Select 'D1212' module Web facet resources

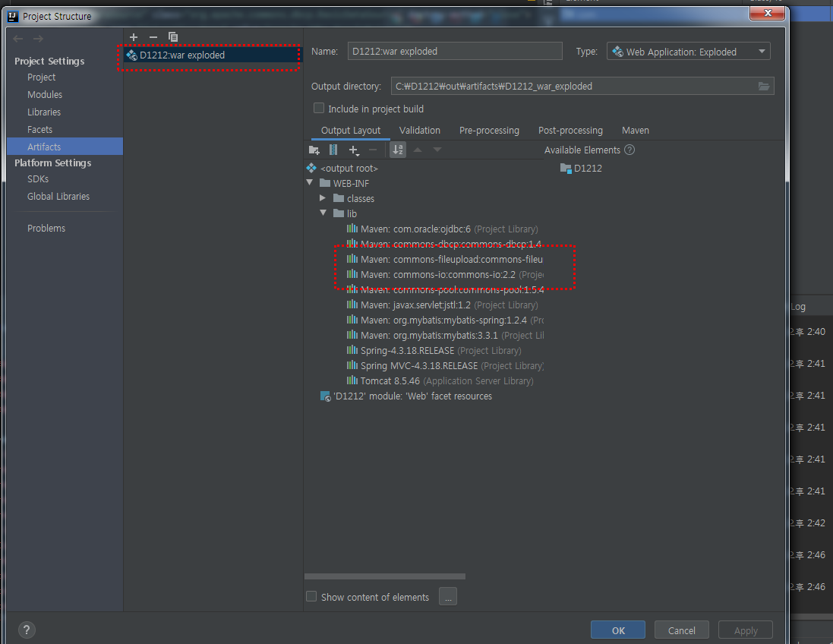tap(406, 396)
